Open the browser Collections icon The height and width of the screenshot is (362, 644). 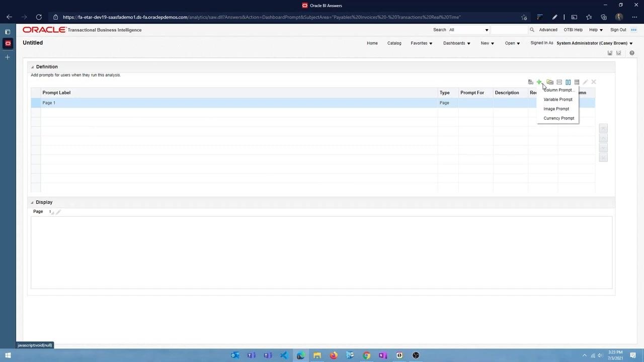point(604,17)
